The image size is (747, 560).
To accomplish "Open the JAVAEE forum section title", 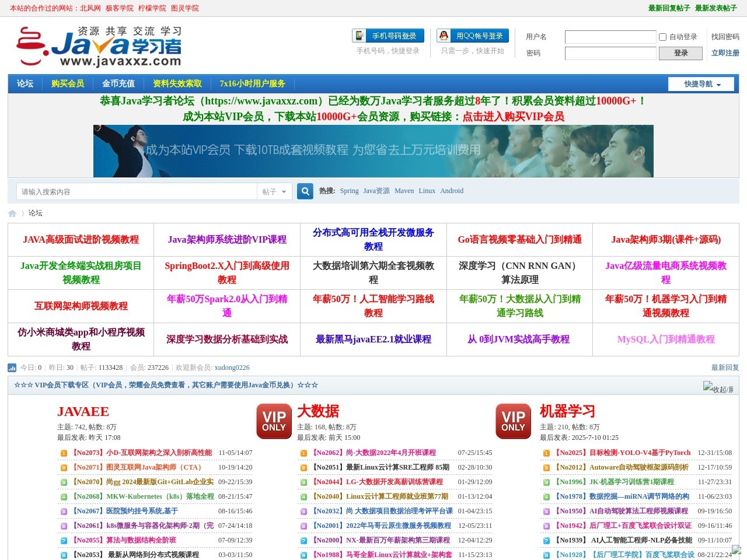I will [x=83, y=412].
